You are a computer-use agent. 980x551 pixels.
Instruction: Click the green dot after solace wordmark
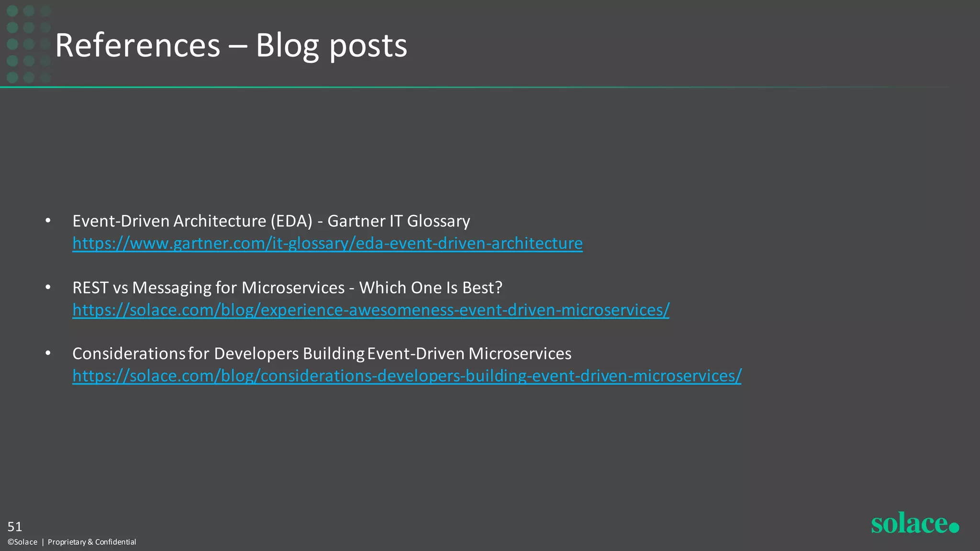pyautogui.click(x=954, y=528)
